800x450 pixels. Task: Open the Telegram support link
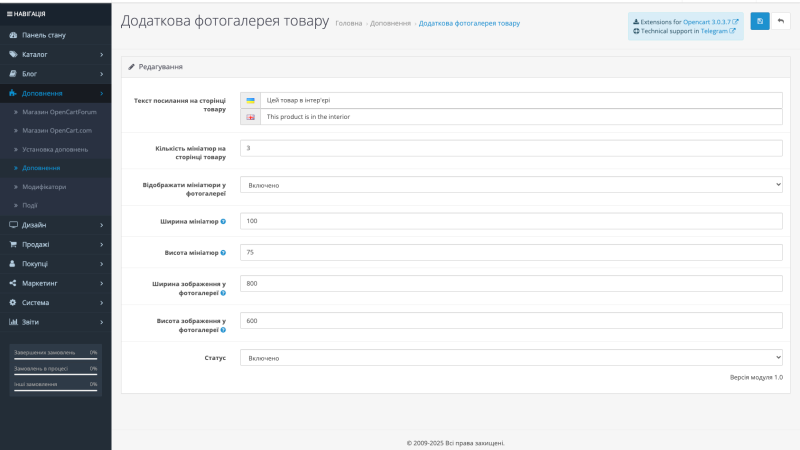point(714,31)
